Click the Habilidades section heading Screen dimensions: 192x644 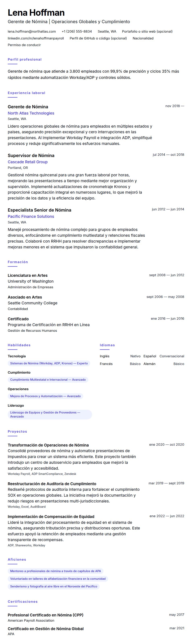click(x=19, y=345)
